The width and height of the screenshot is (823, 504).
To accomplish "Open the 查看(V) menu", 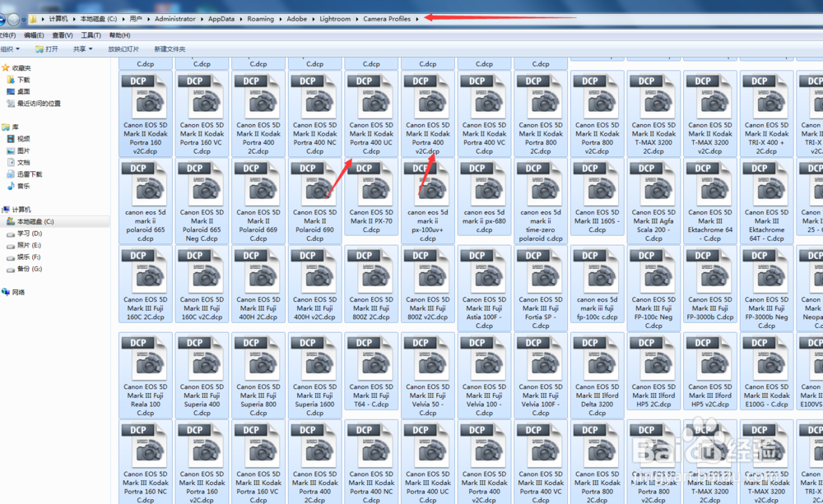I will tap(63, 35).
